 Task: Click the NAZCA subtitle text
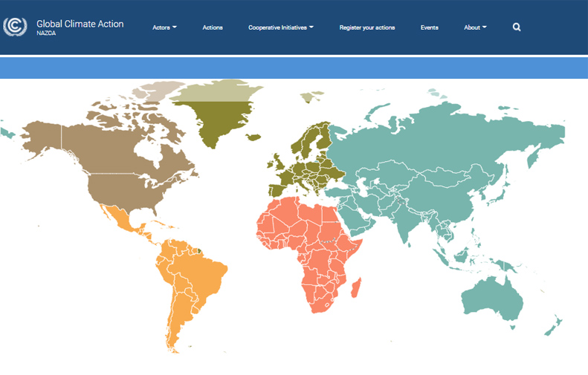[x=46, y=33]
